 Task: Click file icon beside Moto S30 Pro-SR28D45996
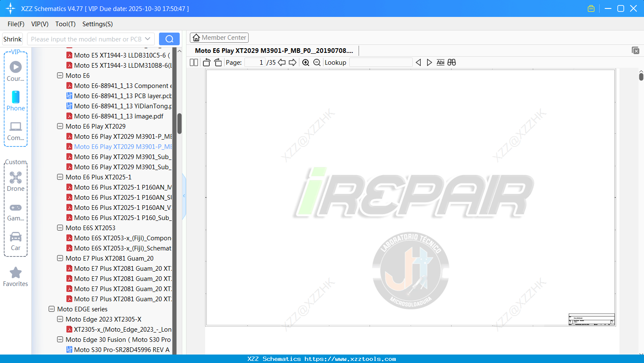tap(69, 349)
